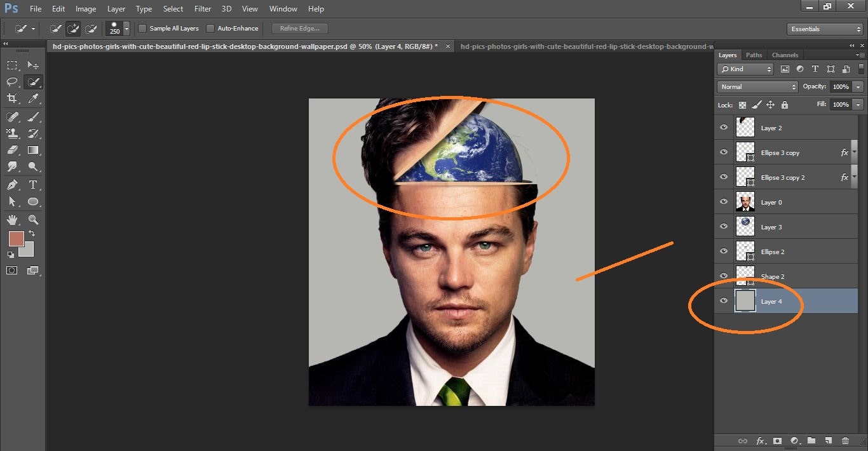Open the blending mode dropdown
This screenshot has height=451, width=868.
(x=757, y=86)
